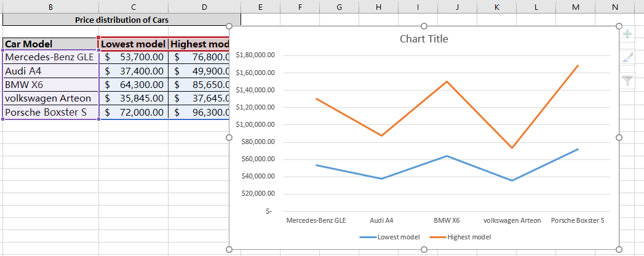Select the Porsche Boxster S cell

[x=50, y=112]
